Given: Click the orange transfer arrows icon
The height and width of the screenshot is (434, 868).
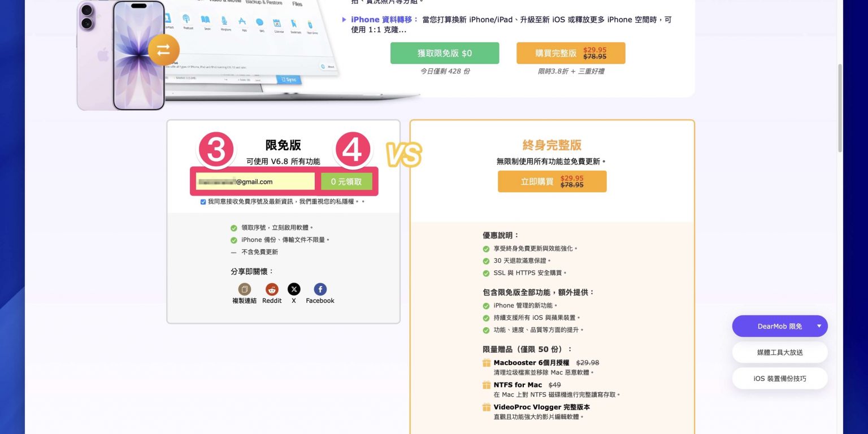Looking at the screenshot, I should click(x=163, y=50).
